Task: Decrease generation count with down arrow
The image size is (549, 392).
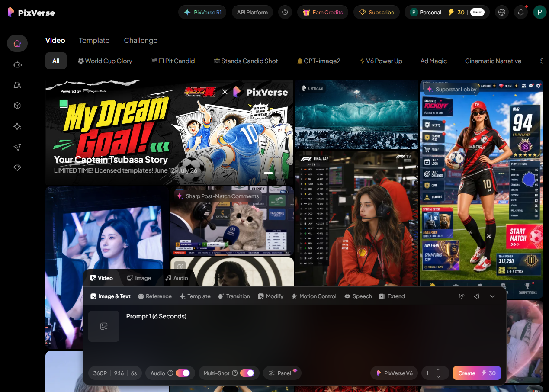Action: 438,376
